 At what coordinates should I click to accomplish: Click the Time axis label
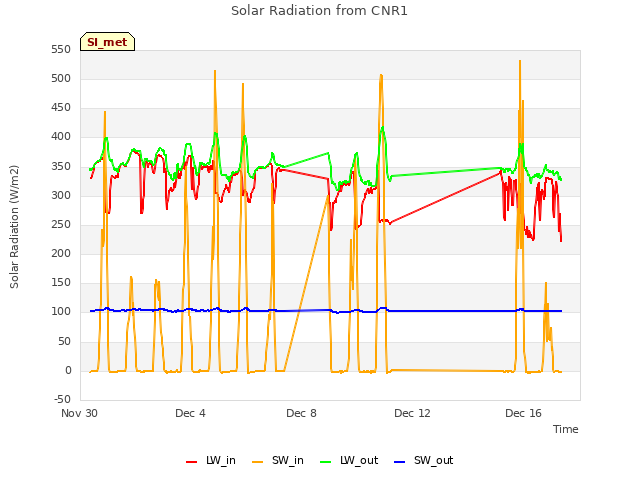coord(565,429)
